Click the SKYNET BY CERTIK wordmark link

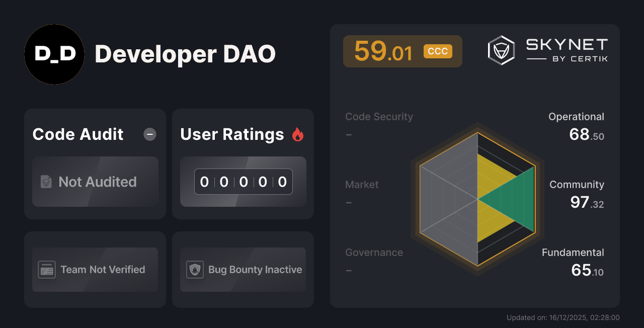pyautogui.click(x=566, y=49)
